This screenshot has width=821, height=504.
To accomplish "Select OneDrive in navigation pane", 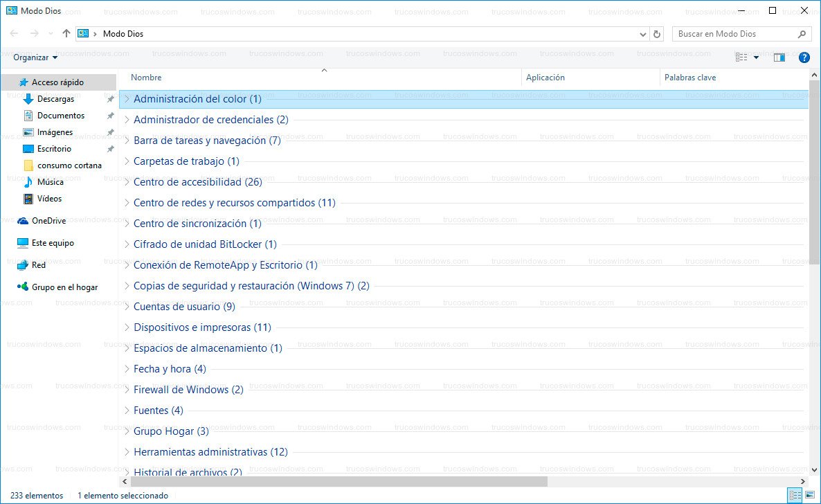I will [48, 221].
